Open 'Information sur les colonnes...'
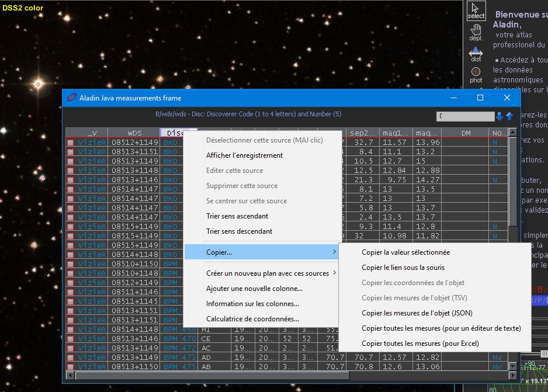This screenshot has width=548, height=392. (x=252, y=304)
